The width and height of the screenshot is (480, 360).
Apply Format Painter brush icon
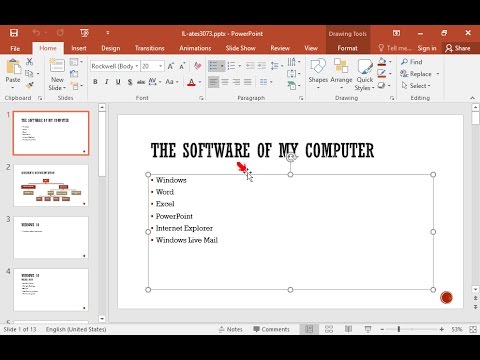click(x=29, y=85)
